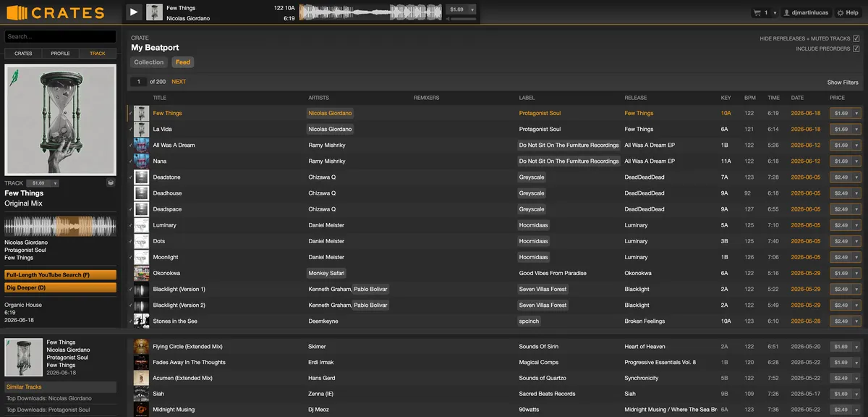Click the large hourglass album artwork
Screen dimensions: 868x417
60,119
